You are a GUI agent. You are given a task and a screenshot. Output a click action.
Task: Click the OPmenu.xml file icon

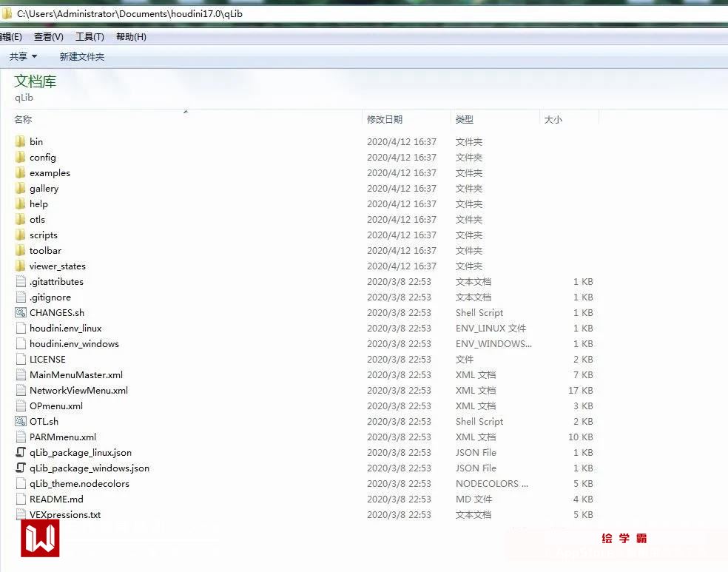tap(21, 406)
